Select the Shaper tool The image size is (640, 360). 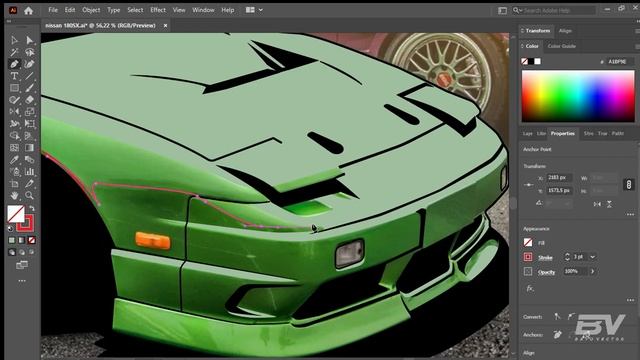[x=14, y=100]
